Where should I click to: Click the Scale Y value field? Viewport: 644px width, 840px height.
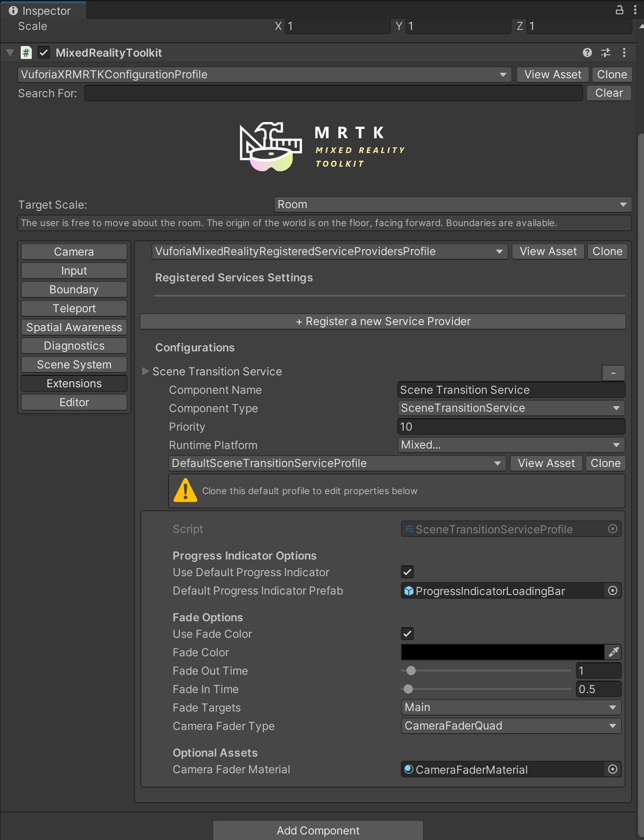point(458,26)
